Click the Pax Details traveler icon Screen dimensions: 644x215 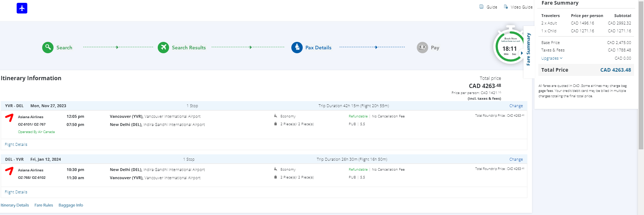[x=297, y=48]
